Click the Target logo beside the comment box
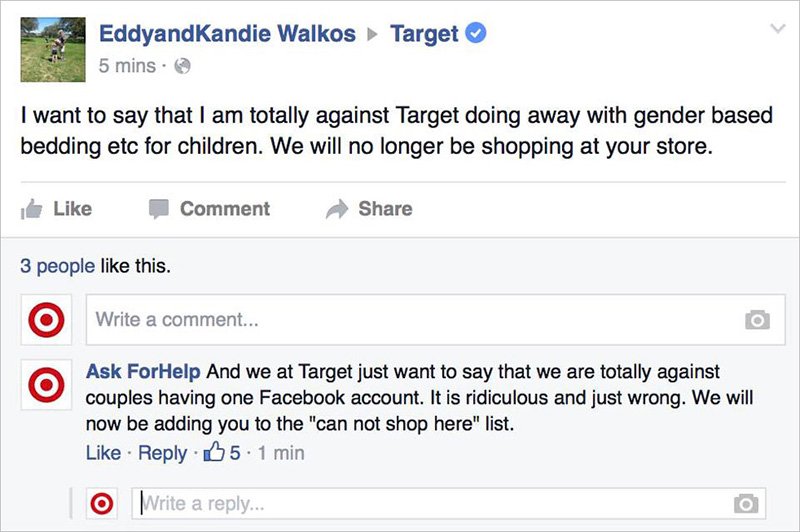Screen dimensions: 800x532 pyautogui.click(x=46, y=320)
